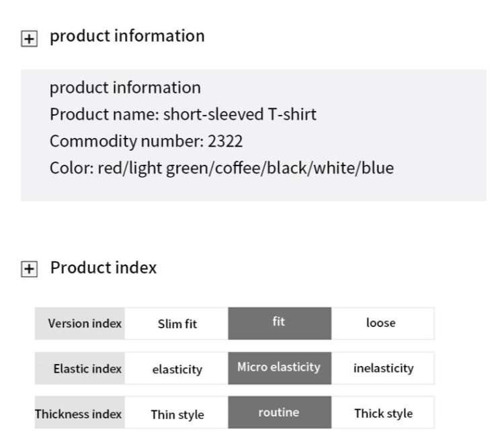The width and height of the screenshot is (504, 442).
Task: Pick the loose version option
Action: pos(381,323)
